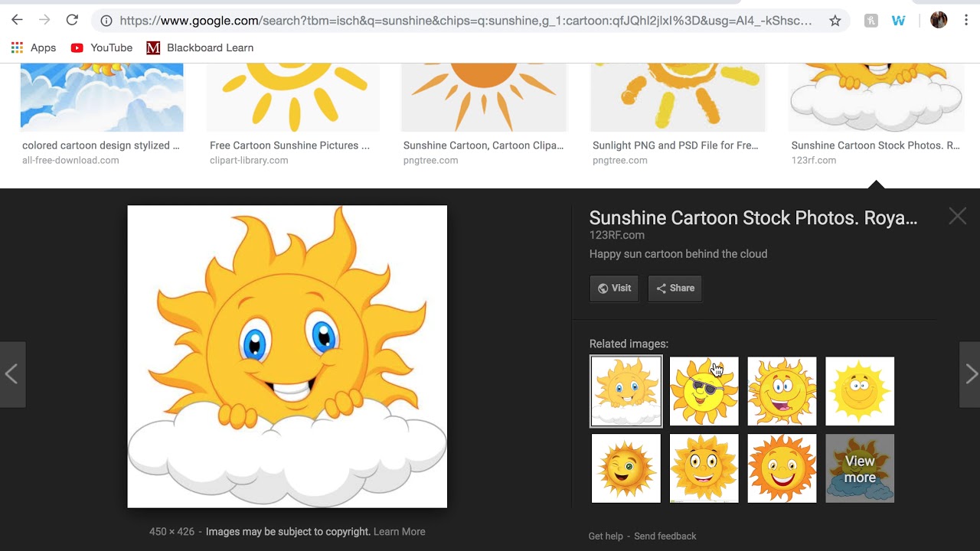The height and width of the screenshot is (551, 980).
Task: Open the Learn More copyright link
Action: (399, 532)
